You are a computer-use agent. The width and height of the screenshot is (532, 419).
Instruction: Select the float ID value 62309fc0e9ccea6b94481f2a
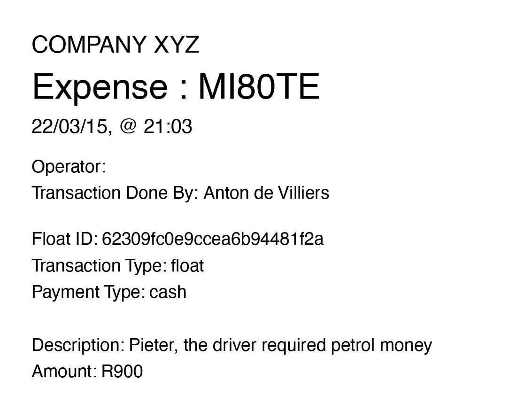[212, 239]
